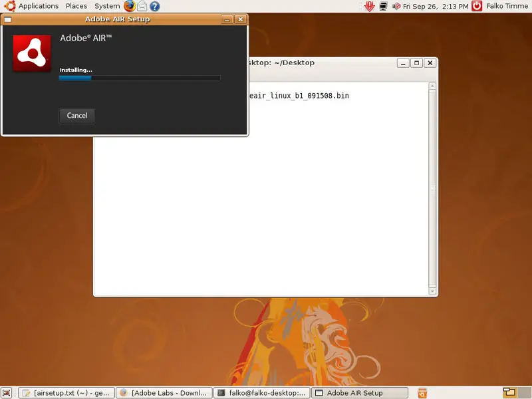Click the Adobe AIR Setup title bar

118,19
